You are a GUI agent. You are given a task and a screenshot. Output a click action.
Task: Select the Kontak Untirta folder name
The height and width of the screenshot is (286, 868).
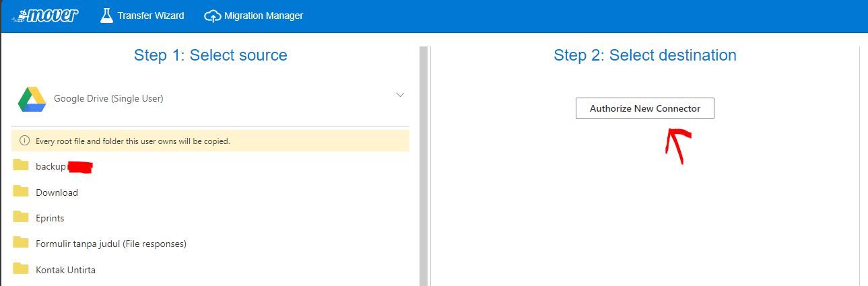pos(65,270)
